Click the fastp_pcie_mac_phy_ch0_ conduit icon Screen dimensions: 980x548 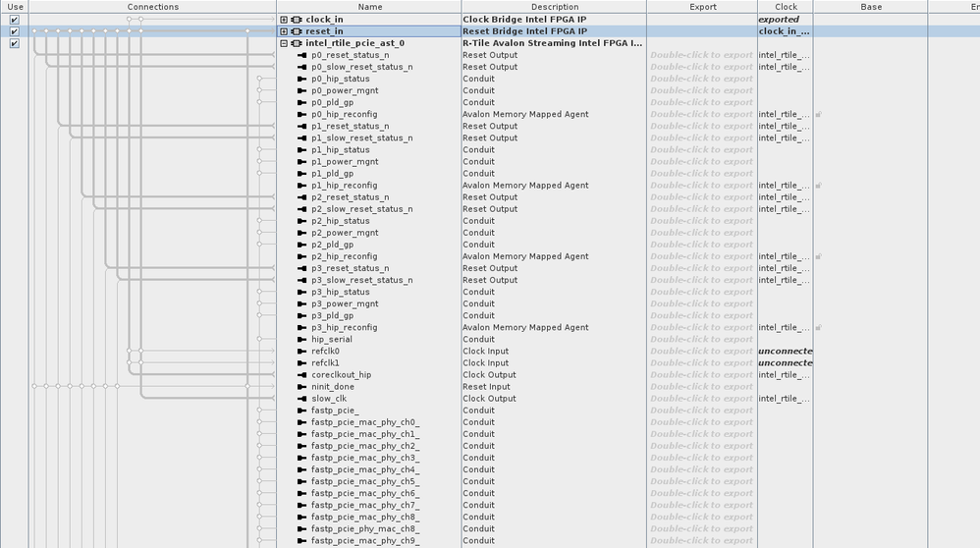pyautogui.click(x=301, y=422)
